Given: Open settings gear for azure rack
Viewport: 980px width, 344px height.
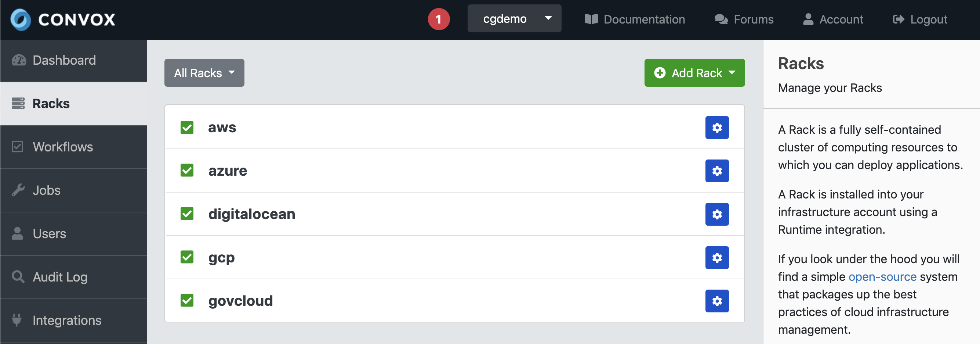Looking at the screenshot, I should tap(717, 171).
